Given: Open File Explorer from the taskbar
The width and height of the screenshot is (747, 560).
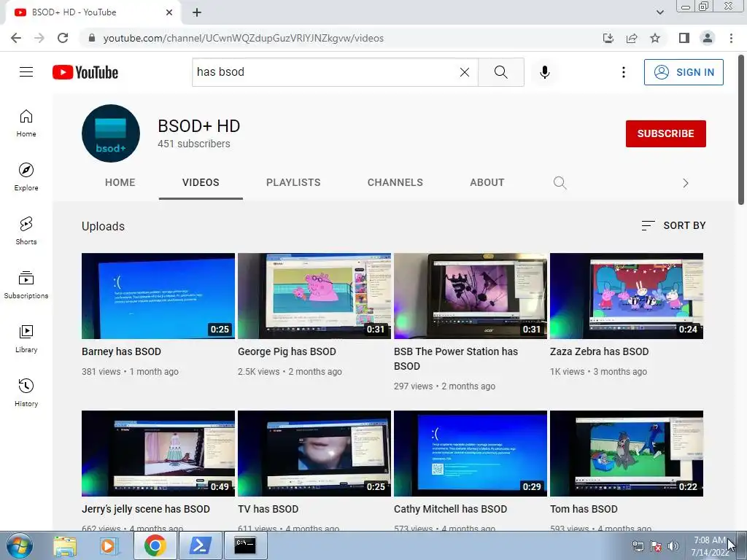Looking at the screenshot, I should pyautogui.click(x=64, y=545).
